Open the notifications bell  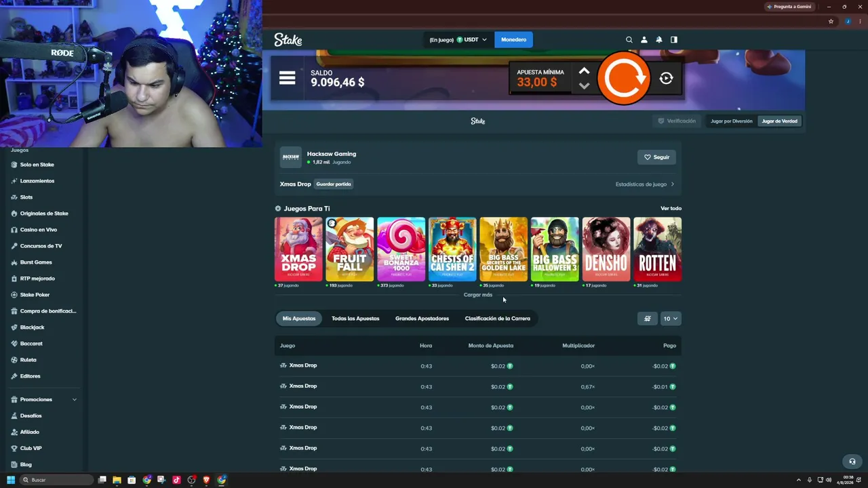coord(658,40)
